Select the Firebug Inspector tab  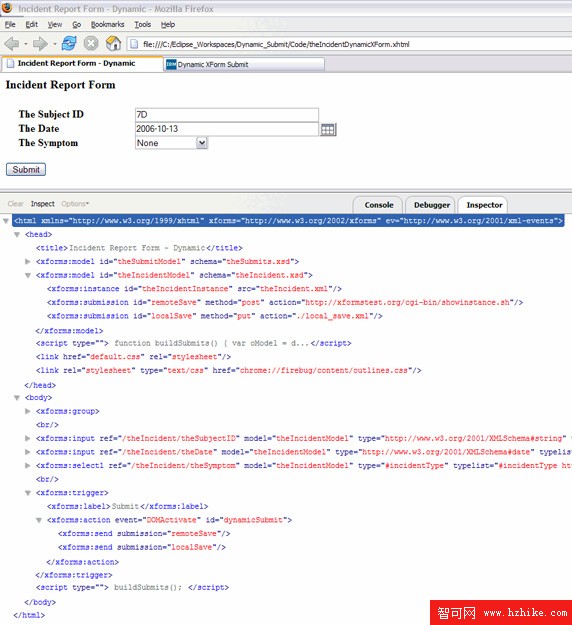coord(484,205)
